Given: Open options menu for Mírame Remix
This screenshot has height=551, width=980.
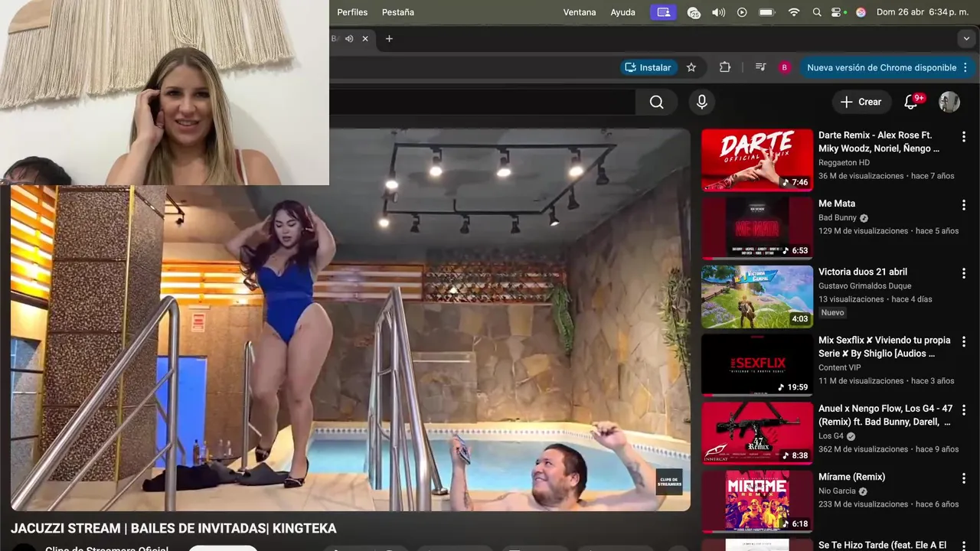Looking at the screenshot, I should coord(964,478).
